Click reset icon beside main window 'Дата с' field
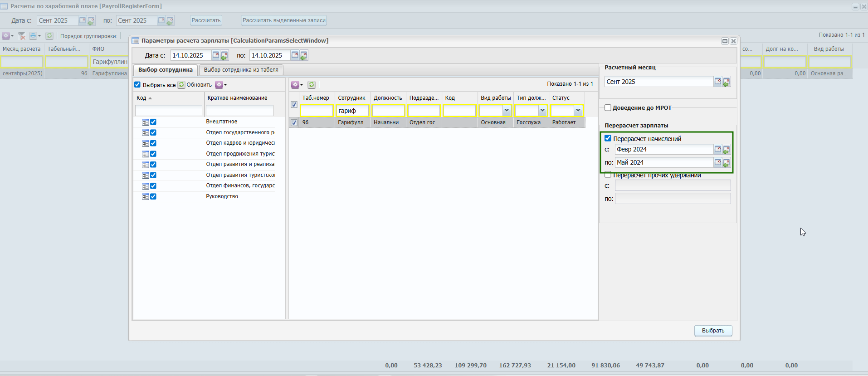 coord(91,21)
